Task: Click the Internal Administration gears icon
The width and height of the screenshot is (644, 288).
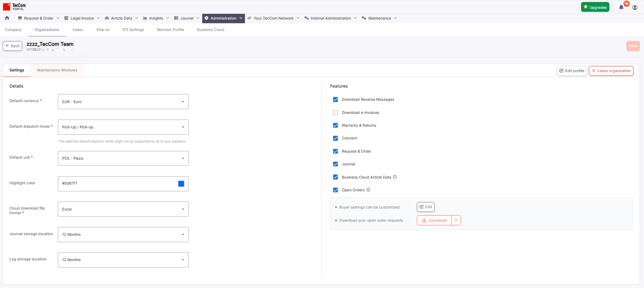Action: pos(307,18)
